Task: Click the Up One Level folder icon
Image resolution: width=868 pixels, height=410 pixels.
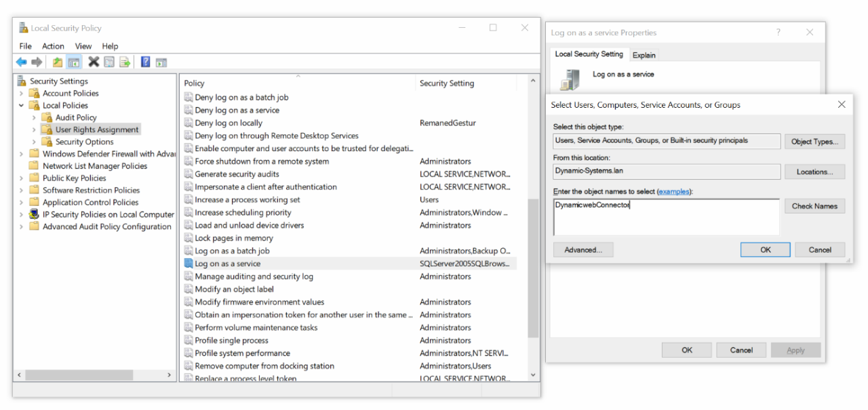Action: tap(58, 62)
